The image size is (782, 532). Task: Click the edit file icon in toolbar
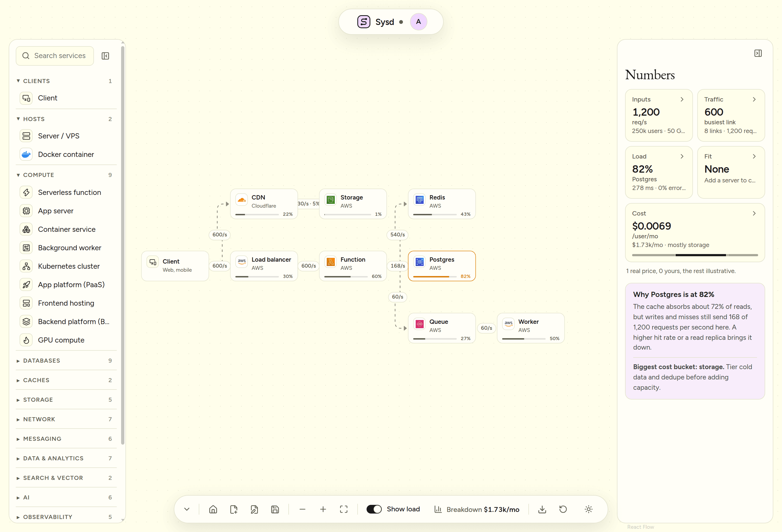tap(254, 509)
